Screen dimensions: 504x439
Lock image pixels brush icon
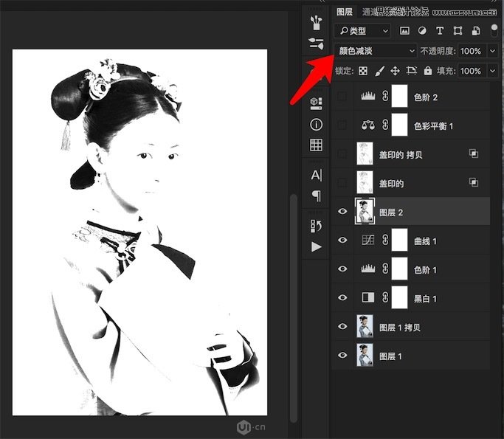(379, 71)
